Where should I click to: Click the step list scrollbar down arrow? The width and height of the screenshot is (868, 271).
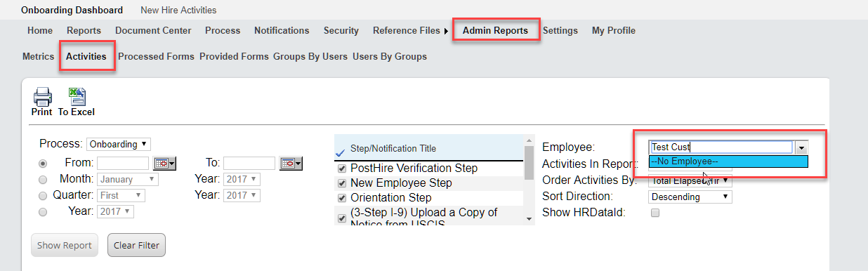(x=529, y=219)
